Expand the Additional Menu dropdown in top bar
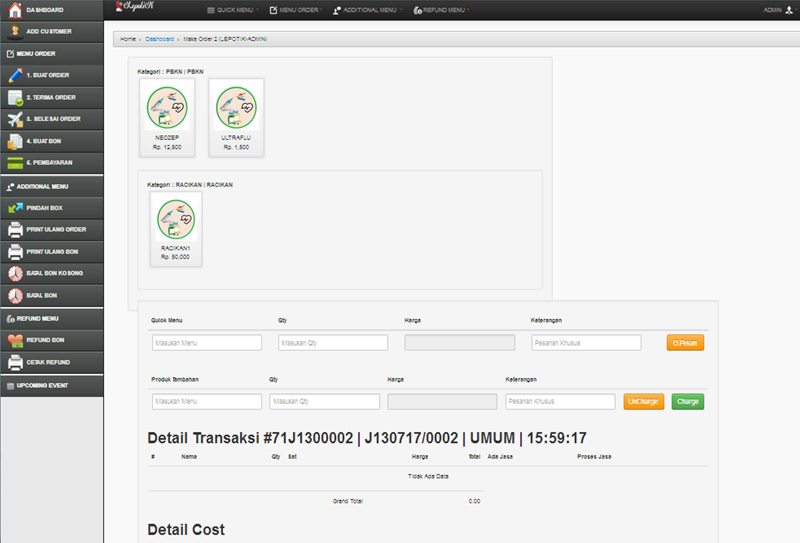The width and height of the screenshot is (800, 543). [x=367, y=10]
